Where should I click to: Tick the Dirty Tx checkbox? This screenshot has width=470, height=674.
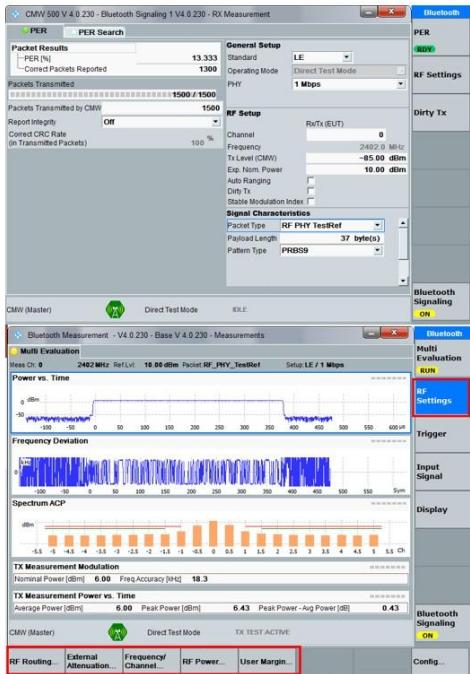[x=310, y=191]
